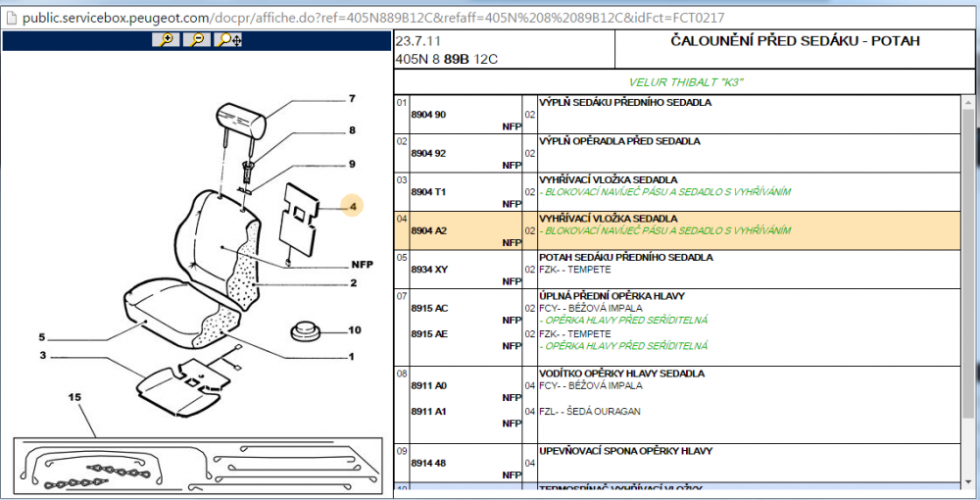
Task: Select highlighted label 4 in the diagram
Action: [353, 206]
